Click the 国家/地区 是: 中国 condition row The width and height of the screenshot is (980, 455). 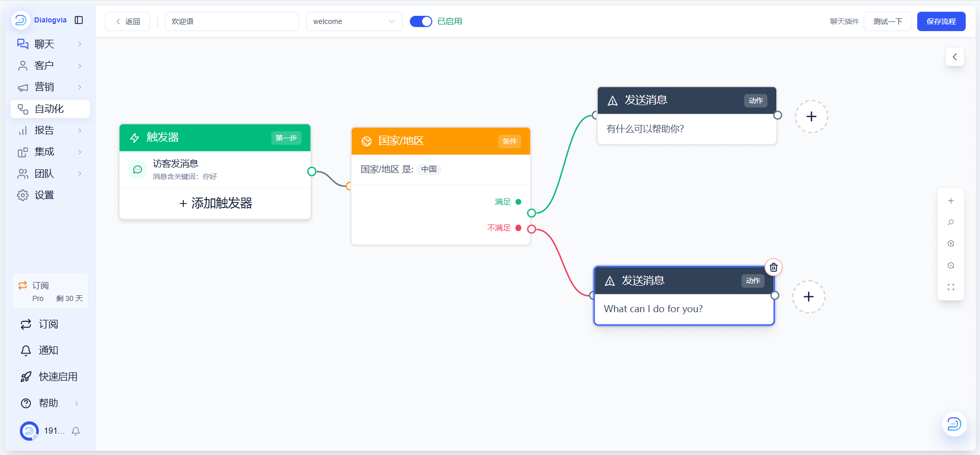click(441, 169)
